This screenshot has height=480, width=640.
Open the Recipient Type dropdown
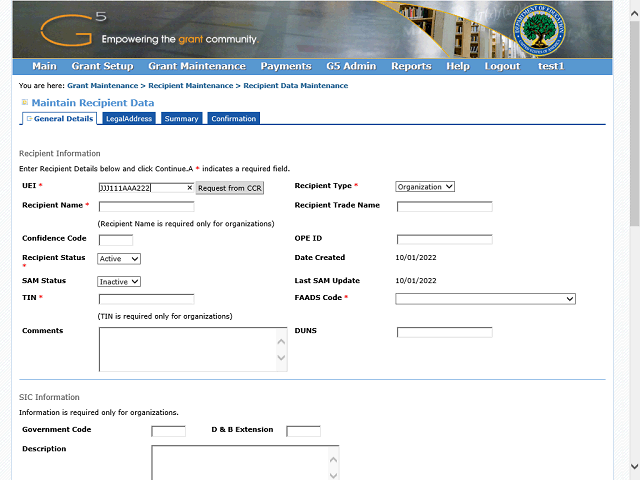coord(425,187)
